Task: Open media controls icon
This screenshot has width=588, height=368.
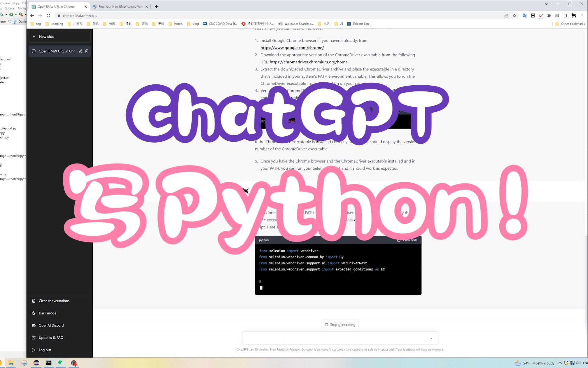Action: pos(557,15)
